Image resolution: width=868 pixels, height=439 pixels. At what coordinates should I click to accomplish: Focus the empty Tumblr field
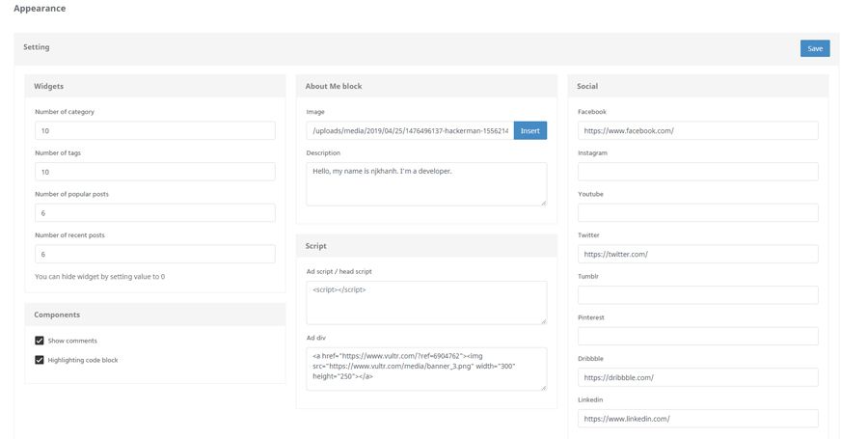[697, 294]
